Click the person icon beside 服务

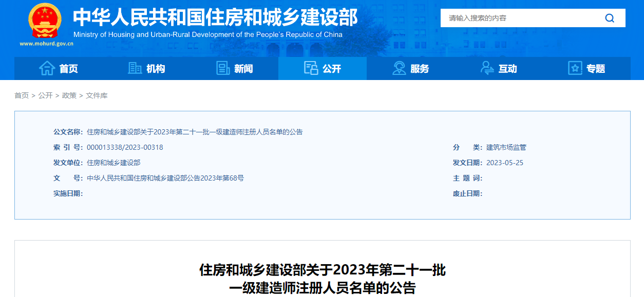(399, 68)
